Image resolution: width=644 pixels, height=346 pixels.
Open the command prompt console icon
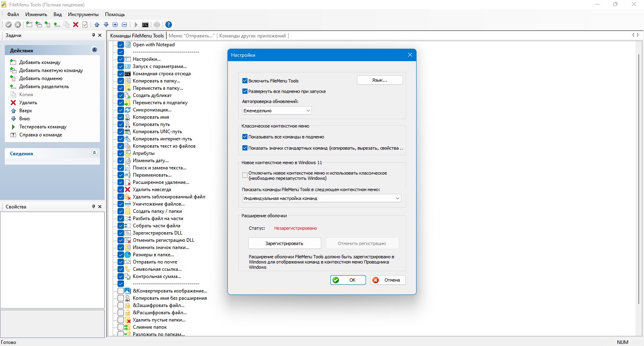pos(145,25)
